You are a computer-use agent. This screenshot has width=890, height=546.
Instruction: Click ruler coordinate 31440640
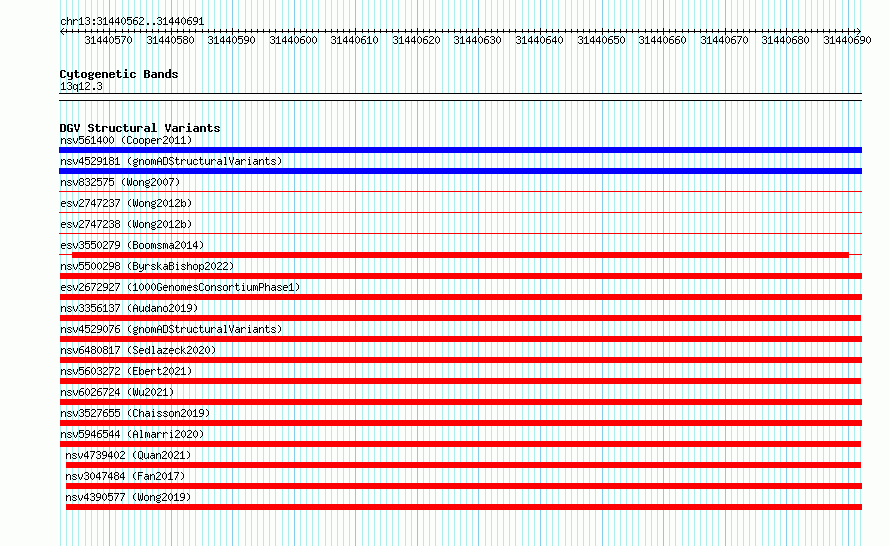click(x=540, y=40)
